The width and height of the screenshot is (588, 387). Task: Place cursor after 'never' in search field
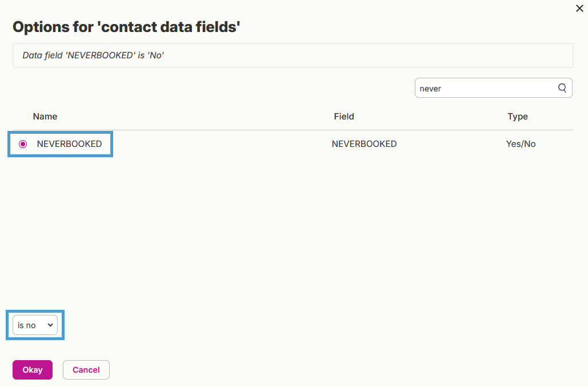click(442, 89)
